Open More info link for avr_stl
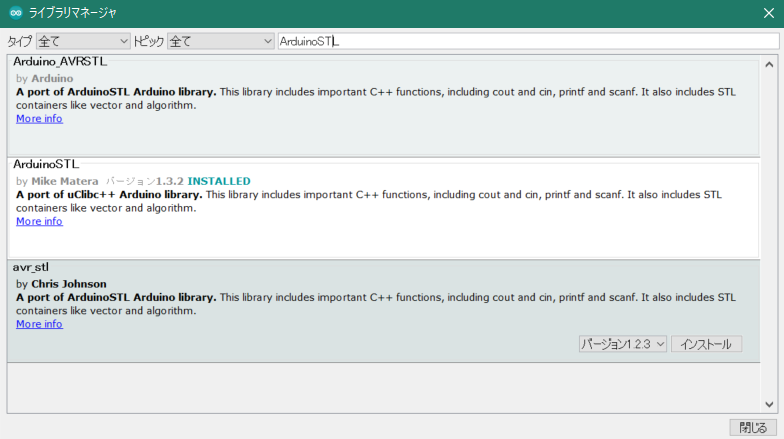Viewport: 784px width, 439px height. [x=39, y=324]
